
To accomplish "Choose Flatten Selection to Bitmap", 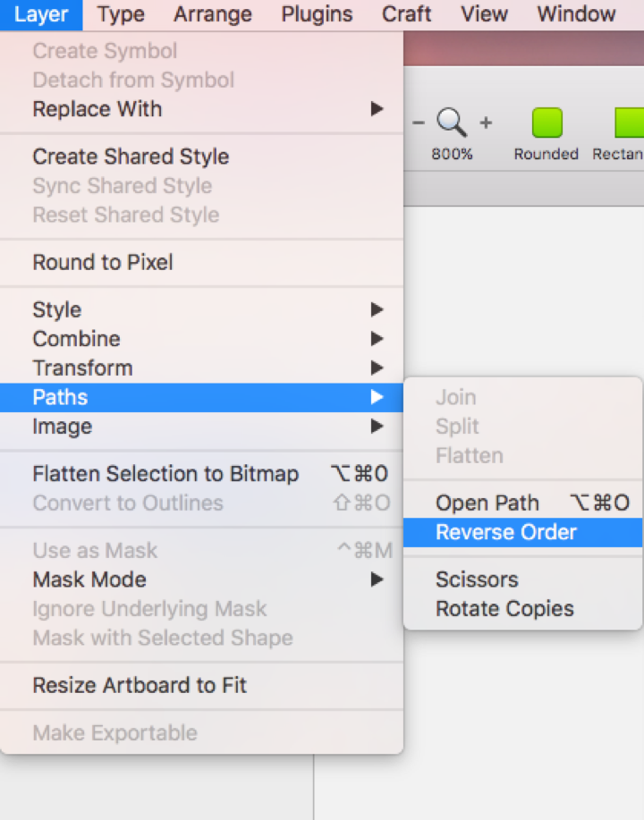I will [x=165, y=474].
